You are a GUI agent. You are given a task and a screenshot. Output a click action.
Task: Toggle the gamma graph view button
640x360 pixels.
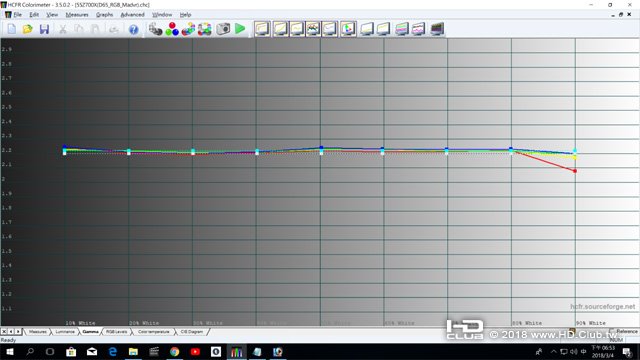pyautogui.click(x=280, y=29)
